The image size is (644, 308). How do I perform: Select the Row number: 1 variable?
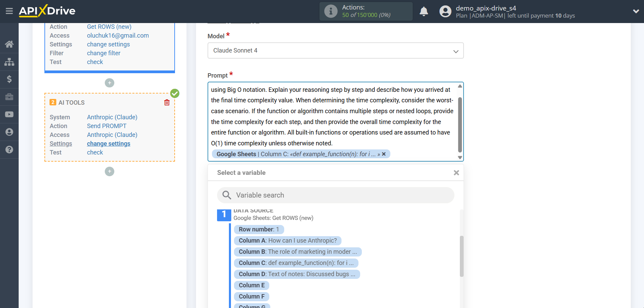point(259,229)
